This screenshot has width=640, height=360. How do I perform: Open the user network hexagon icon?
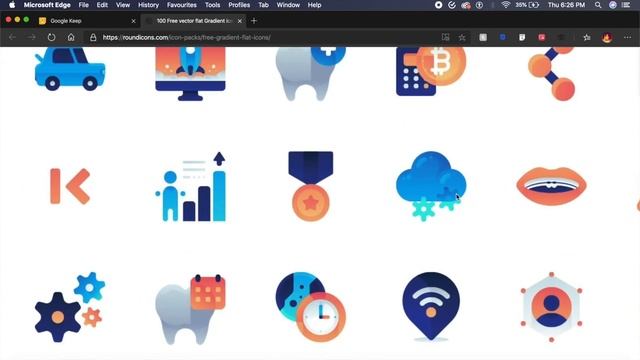click(x=551, y=307)
